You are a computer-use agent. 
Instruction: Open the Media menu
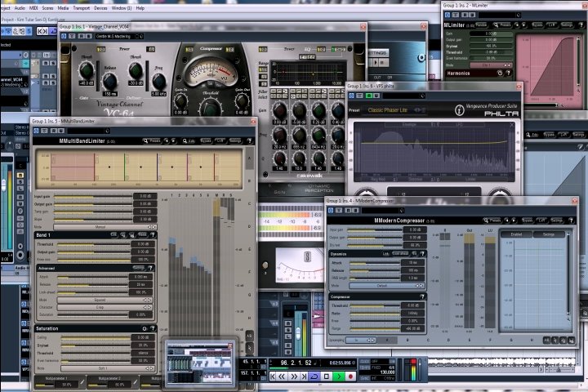point(63,8)
